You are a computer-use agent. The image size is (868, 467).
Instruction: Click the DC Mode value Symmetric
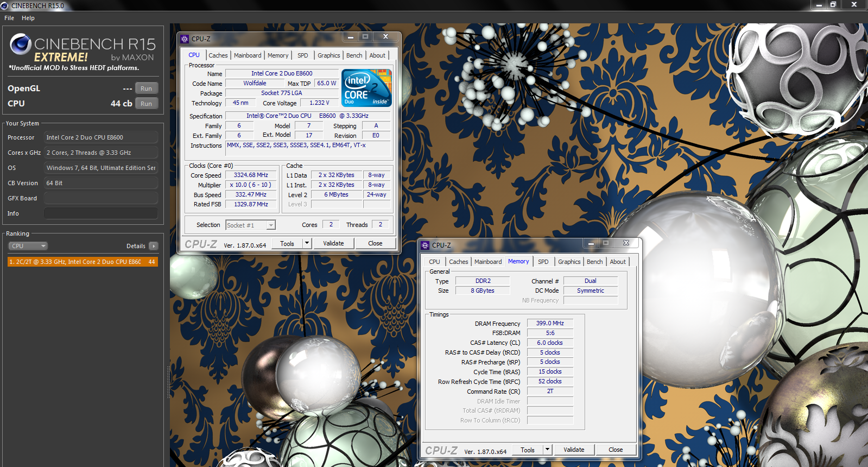pyautogui.click(x=591, y=291)
